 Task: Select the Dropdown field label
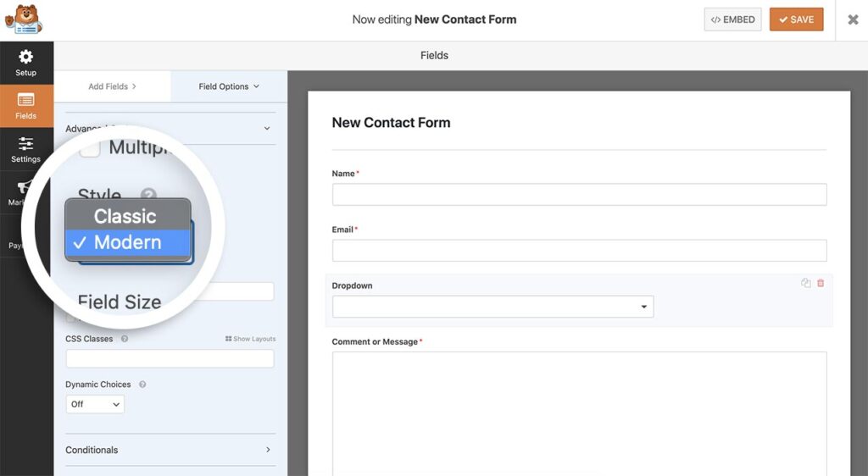352,285
